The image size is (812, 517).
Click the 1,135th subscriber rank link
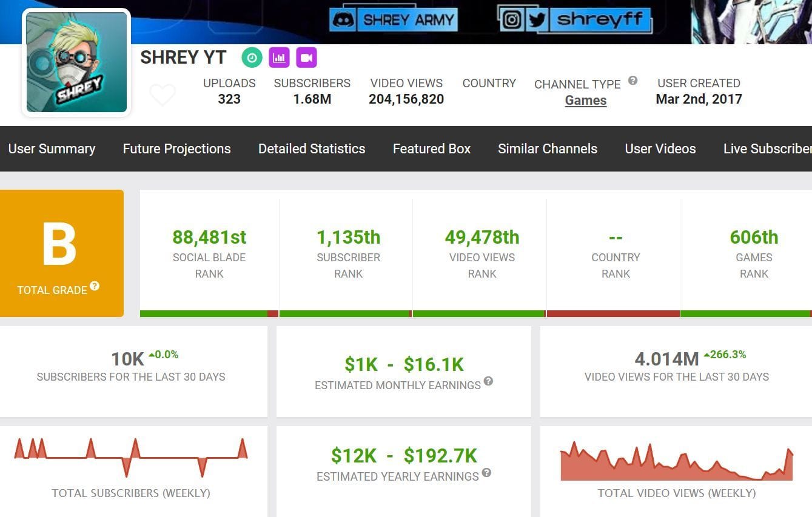(x=348, y=237)
